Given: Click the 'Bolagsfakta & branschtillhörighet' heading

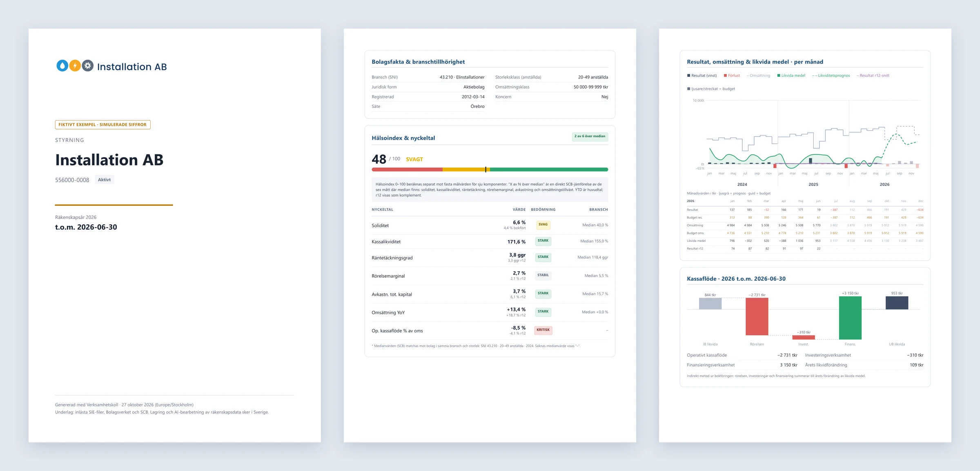Looking at the screenshot, I should (x=418, y=62).
